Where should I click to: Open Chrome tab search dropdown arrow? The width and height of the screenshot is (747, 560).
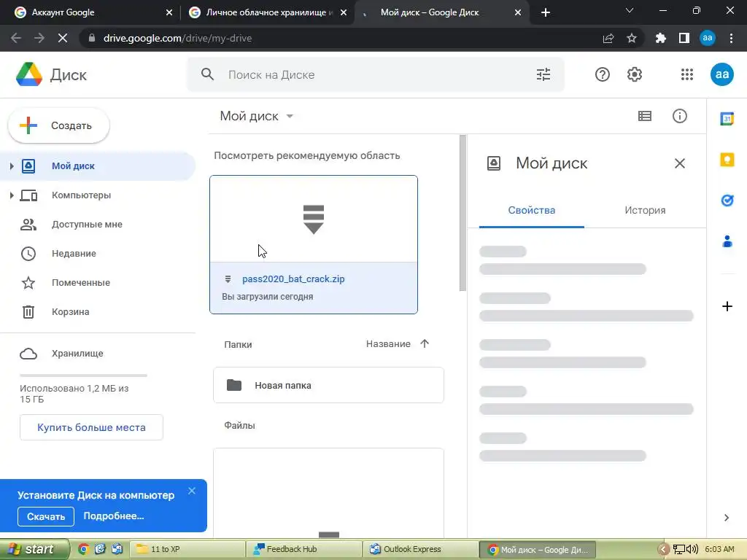coord(630,11)
